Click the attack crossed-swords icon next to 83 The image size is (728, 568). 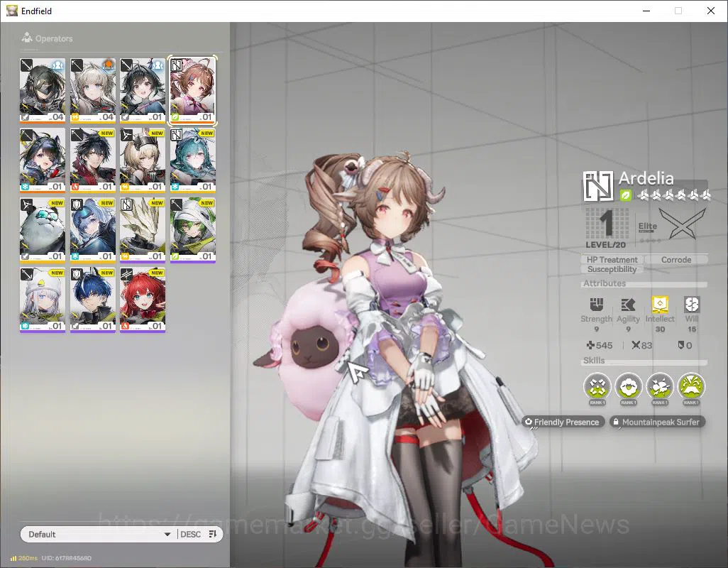pyautogui.click(x=636, y=345)
